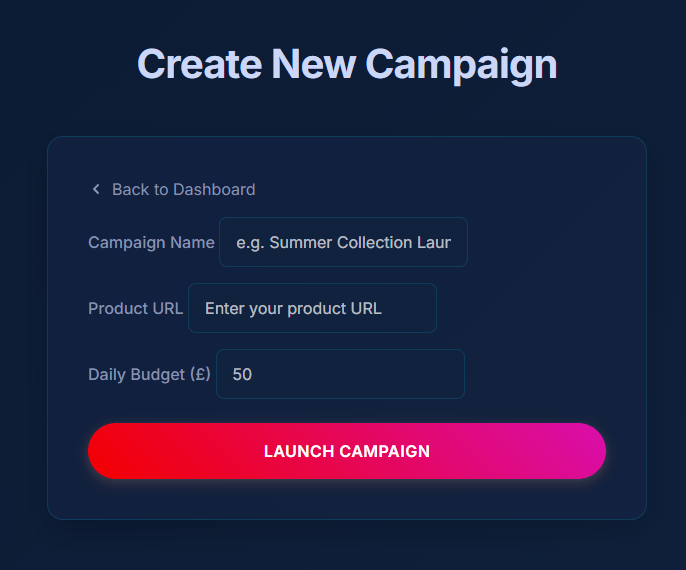The image size is (686, 570).
Task: Click the back chevron arrow icon
Action: coord(96,189)
